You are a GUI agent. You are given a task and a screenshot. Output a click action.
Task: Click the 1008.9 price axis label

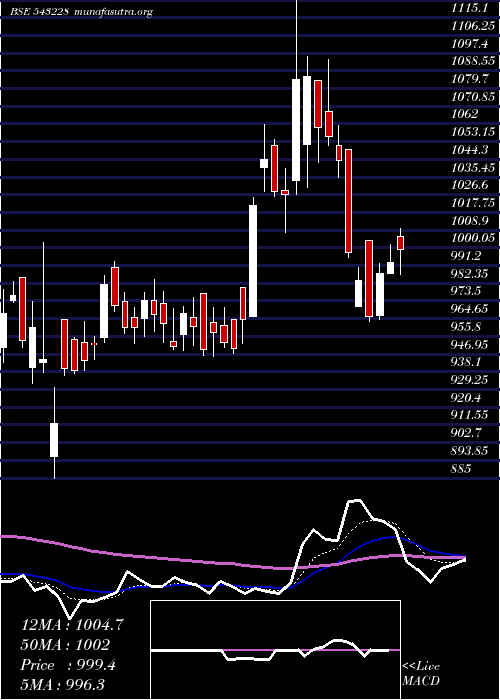coord(469,220)
